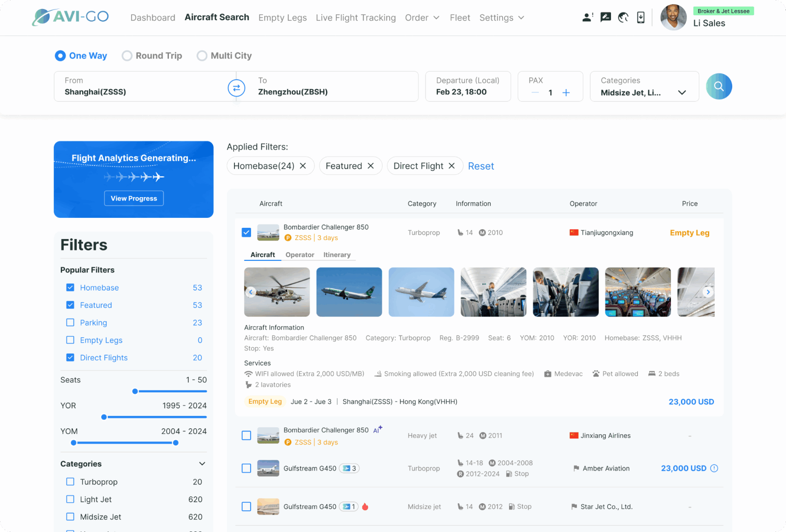
Task: Click flag icon beside Amber Aviation
Action: 576,468
